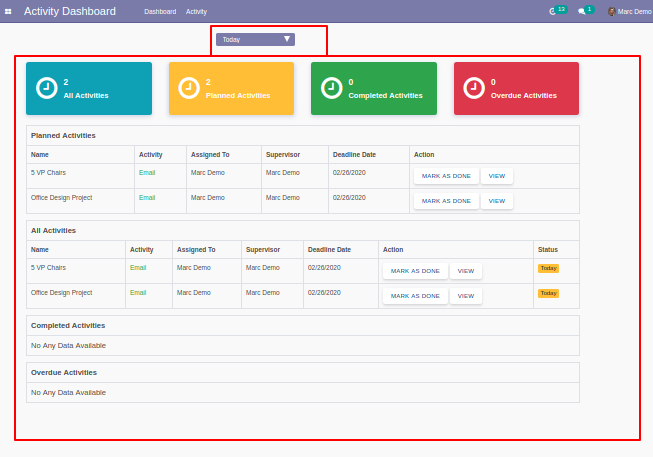Click Marc Demo user avatar

coord(611,12)
